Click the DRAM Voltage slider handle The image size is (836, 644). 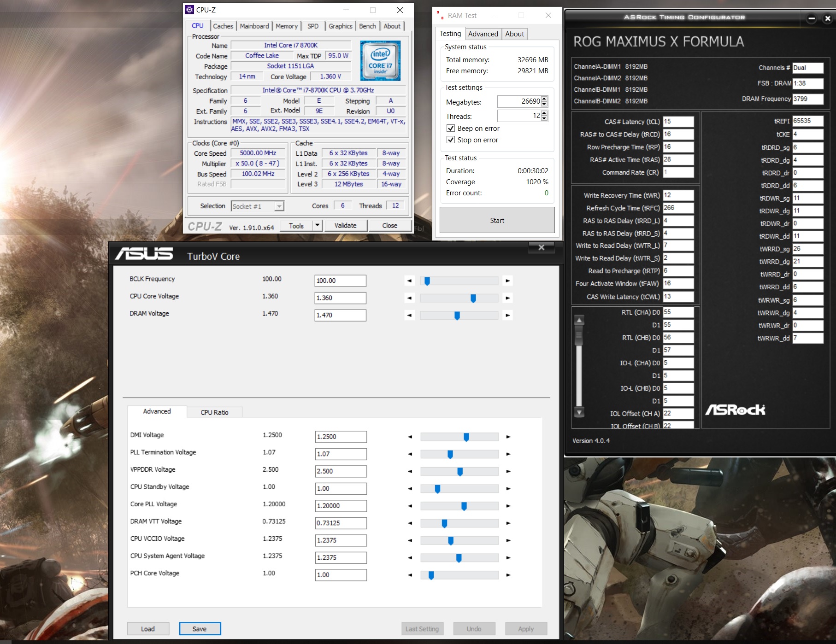click(x=457, y=316)
